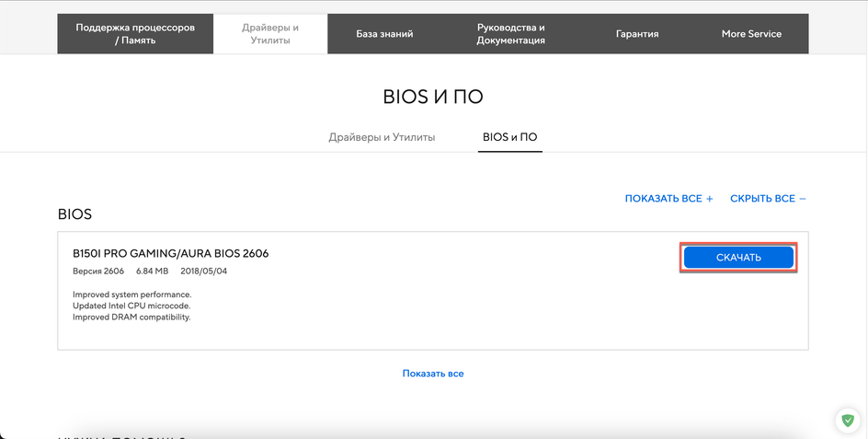The image size is (868, 439).
Task: Click the BIOS section heading
Action: tap(74, 214)
